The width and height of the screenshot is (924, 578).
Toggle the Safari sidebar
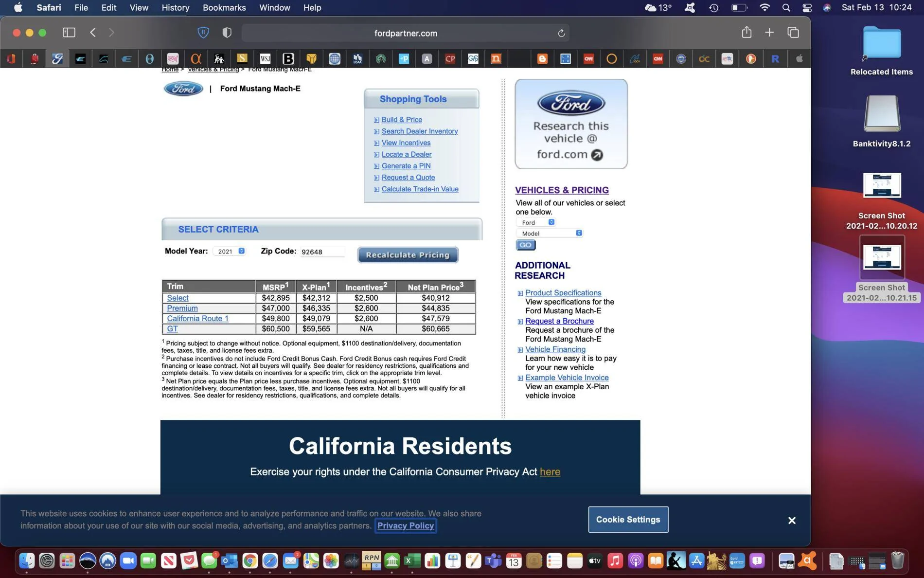pos(69,33)
